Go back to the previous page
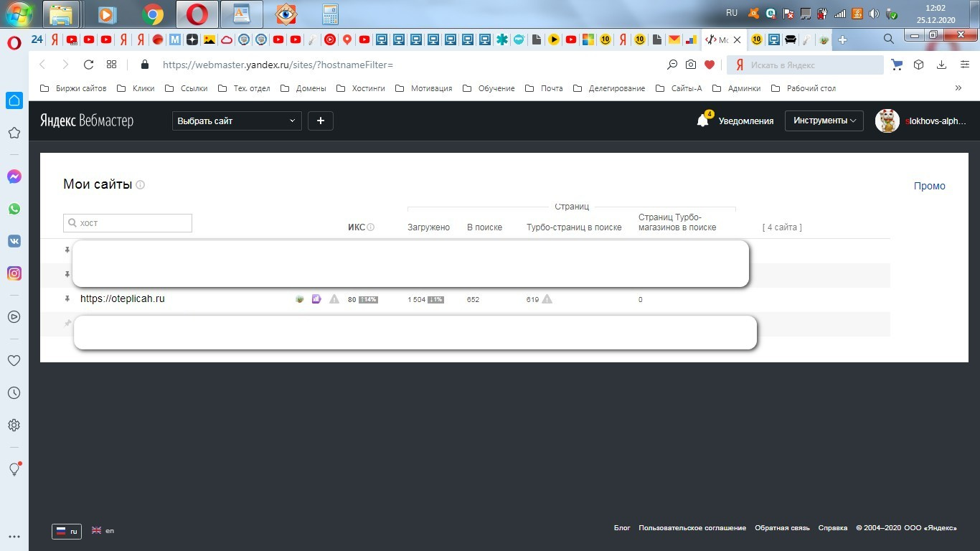Screen dimensions: 980x551 pyautogui.click(x=42, y=65)
